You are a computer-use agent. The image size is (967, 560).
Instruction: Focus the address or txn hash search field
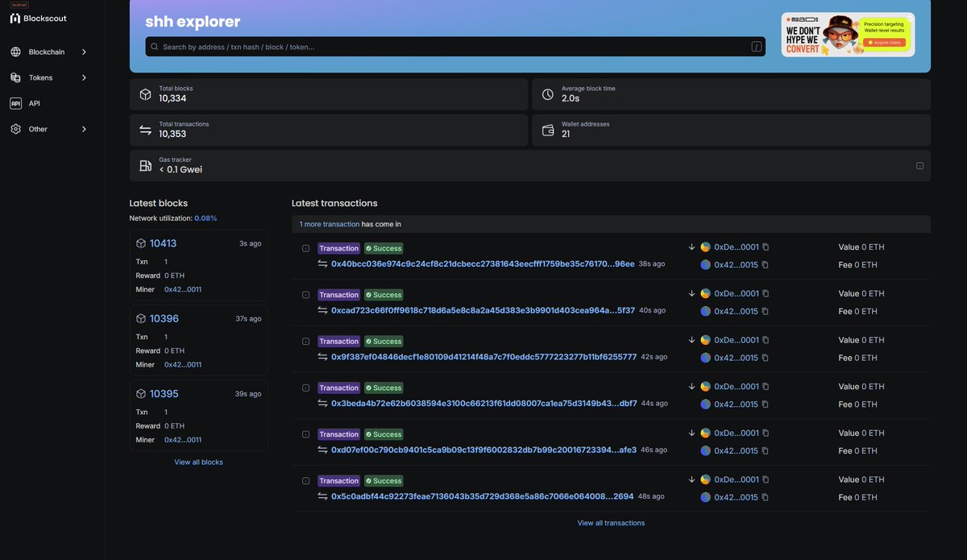[x=455, y=47]
